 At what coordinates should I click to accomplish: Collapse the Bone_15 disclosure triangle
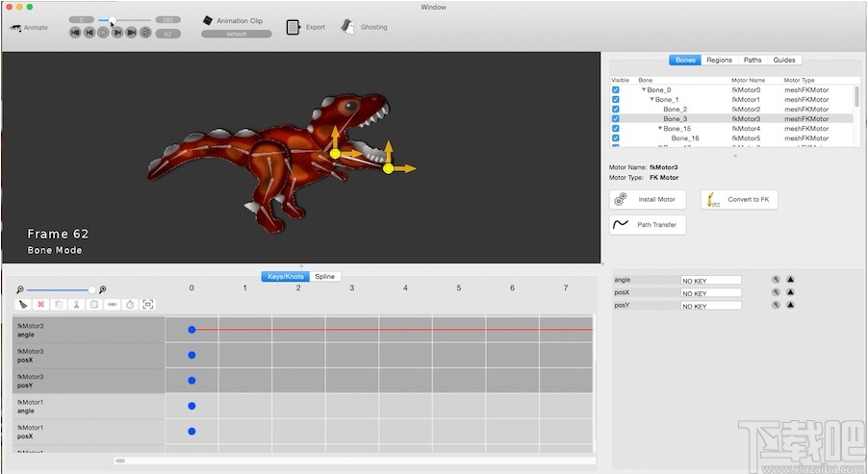660,129
